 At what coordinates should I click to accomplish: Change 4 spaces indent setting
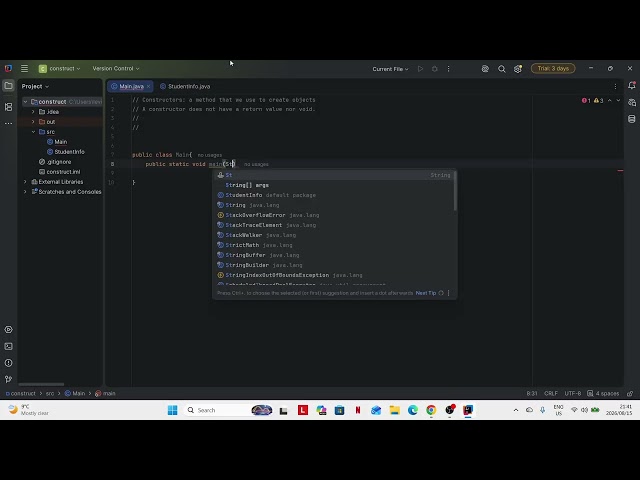coord(603,393)
